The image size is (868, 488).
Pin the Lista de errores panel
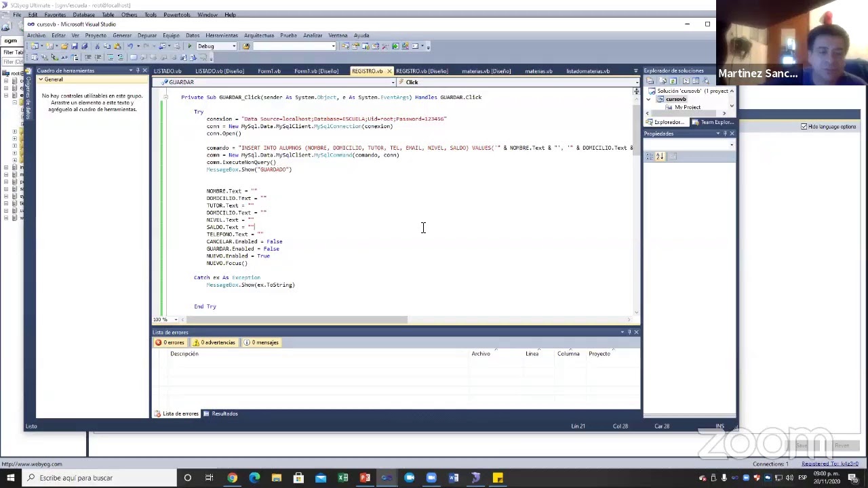[629, 332]
